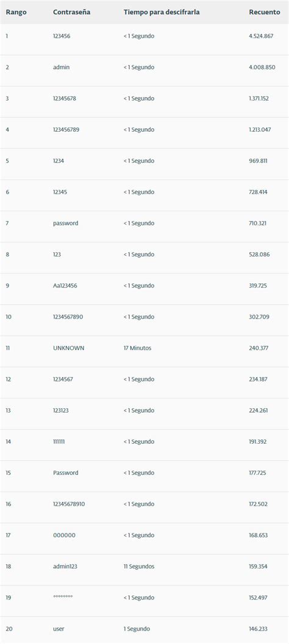The height and width of the screenshot is (644, 289).
Task: Click the capitalized Password entry
Action: (x=66, y=472)
